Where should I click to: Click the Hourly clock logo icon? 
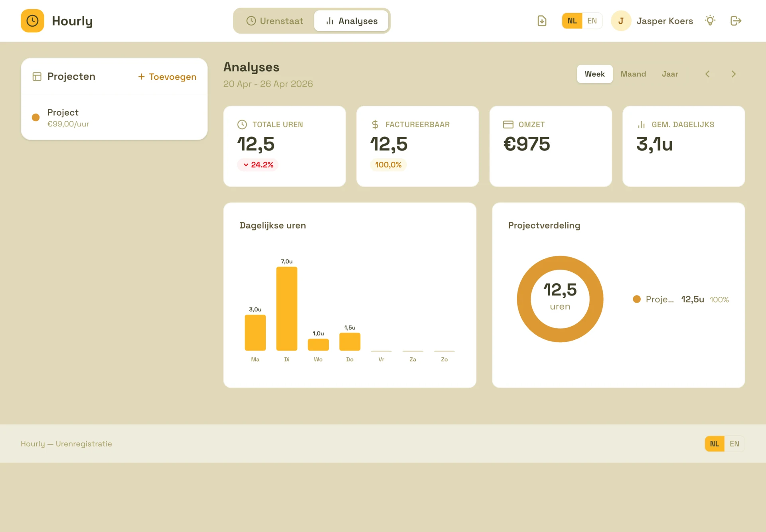32,21
